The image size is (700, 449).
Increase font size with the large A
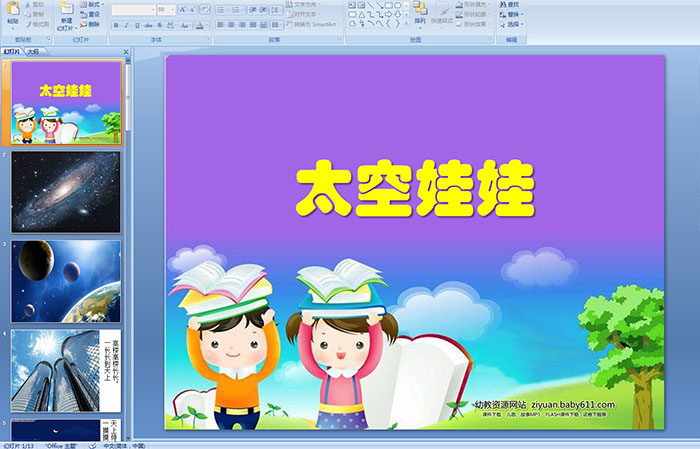pyautogui.click(x=183, y=9)
